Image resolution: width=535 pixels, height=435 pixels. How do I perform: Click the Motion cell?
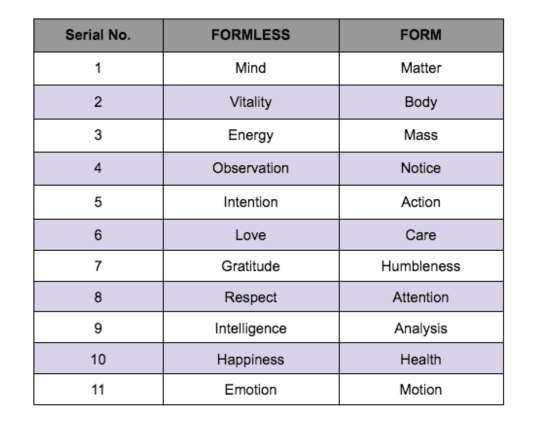(421, 389)
